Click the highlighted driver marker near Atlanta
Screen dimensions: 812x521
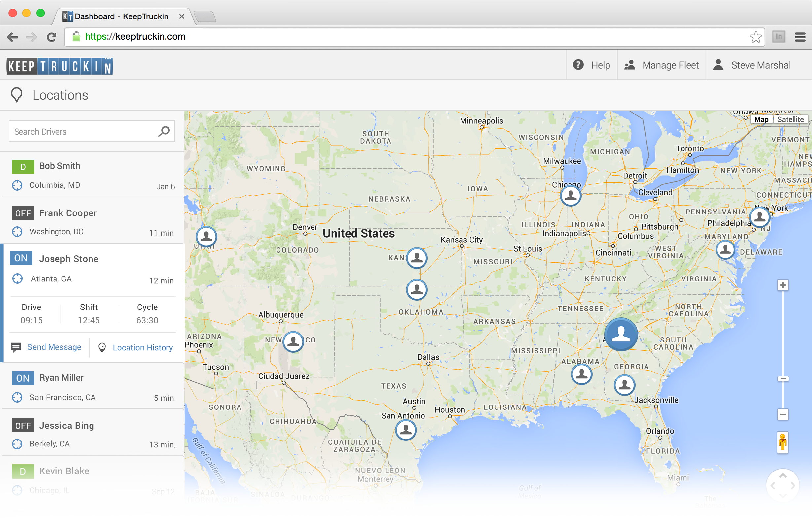(621, 334)
